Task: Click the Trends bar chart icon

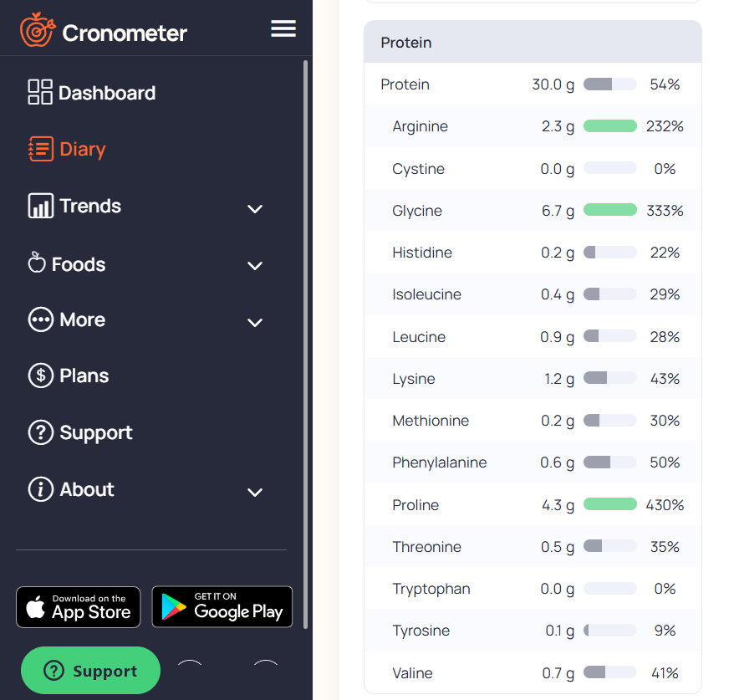Action: coord(40,206)
